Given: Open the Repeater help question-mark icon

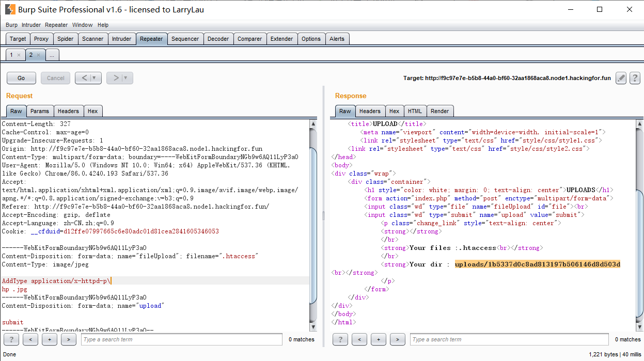Looking at the screenshot, I should (635, 78).
